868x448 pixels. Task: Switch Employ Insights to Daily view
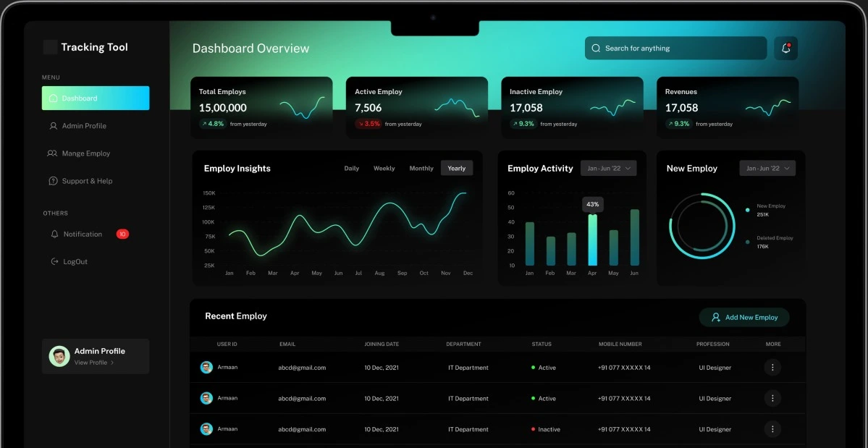[x=351, y=169]
